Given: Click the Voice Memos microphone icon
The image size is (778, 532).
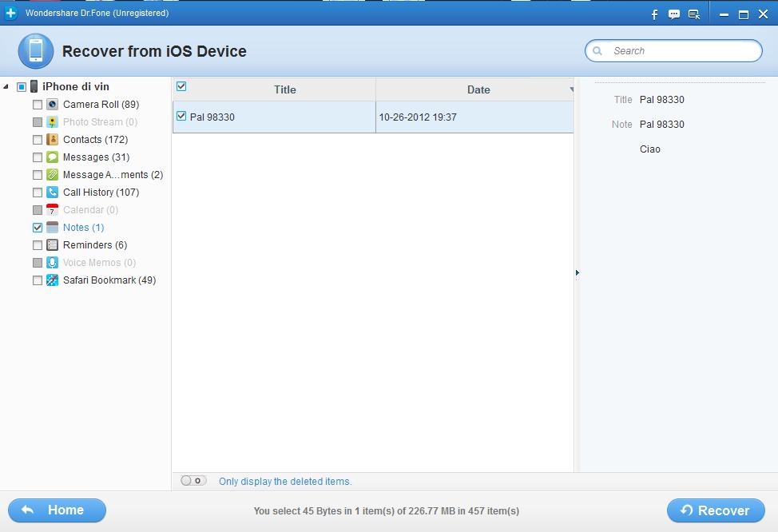Looking at the screenshot, I should 52,263.
